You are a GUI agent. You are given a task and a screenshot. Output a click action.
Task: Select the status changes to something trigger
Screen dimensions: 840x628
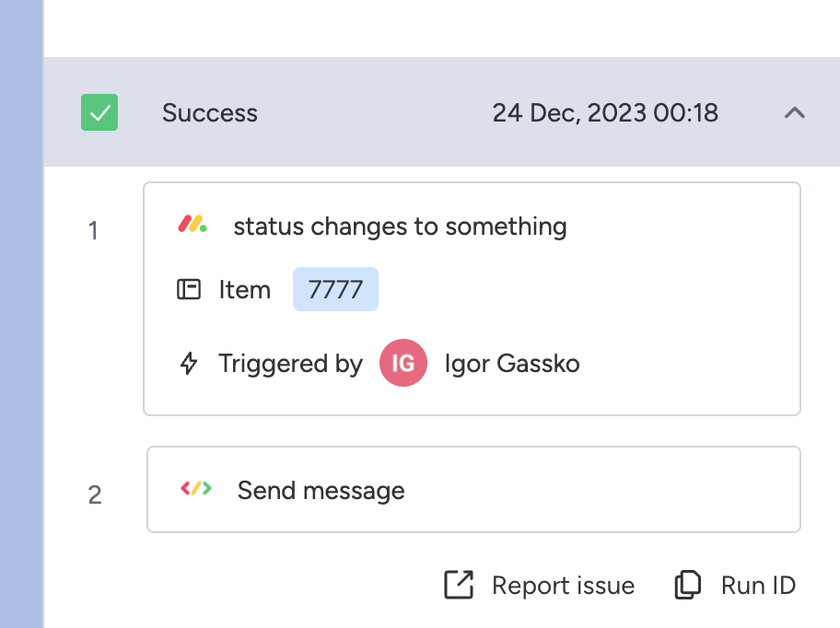tap(400, 227)
